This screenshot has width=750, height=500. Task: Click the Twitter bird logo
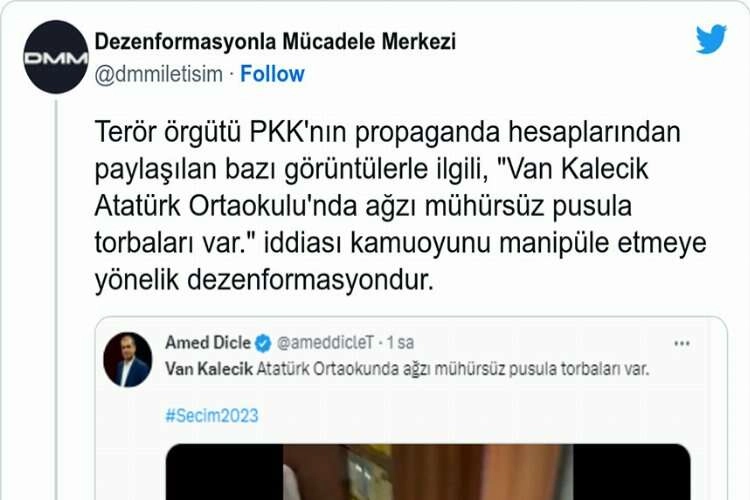point(711,39)
